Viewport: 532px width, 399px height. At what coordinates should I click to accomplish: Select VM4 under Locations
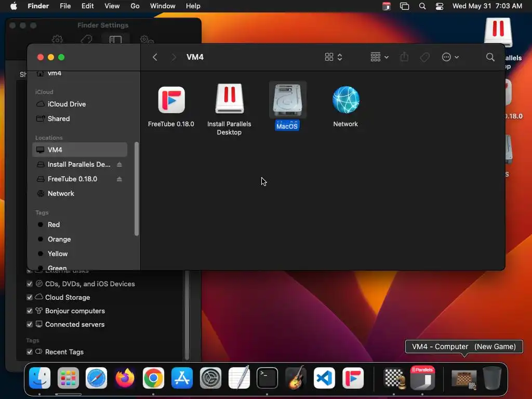[79, 150]
